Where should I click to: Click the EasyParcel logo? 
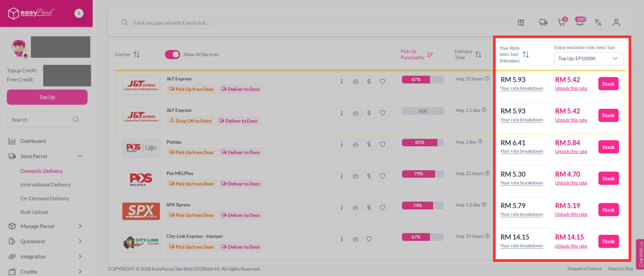(x=31, y=13)
